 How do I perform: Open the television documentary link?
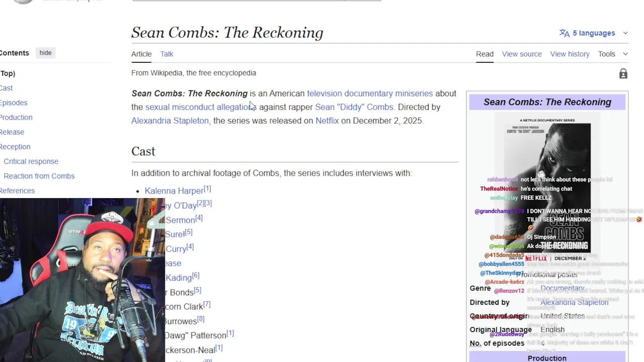350,94
